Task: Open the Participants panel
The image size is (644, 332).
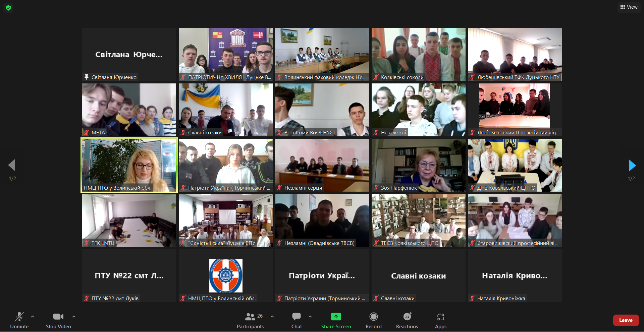Action: (250, 321)
